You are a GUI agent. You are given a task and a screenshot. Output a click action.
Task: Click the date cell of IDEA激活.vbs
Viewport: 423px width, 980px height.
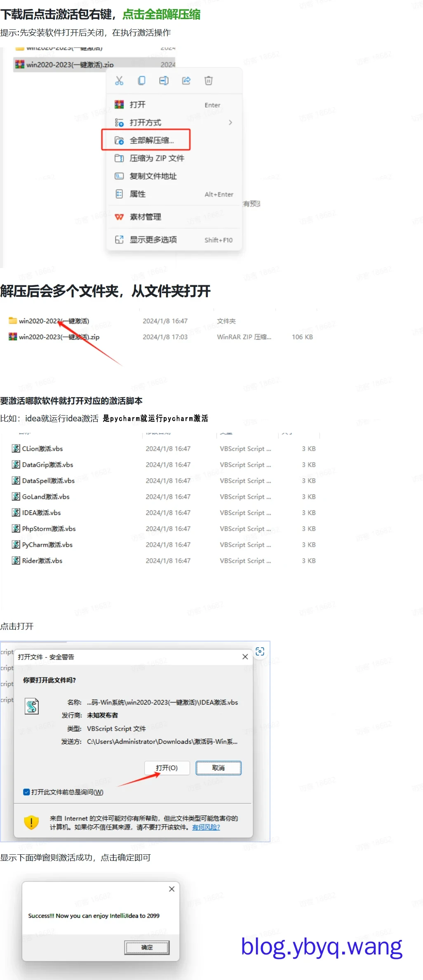point(168,513)
